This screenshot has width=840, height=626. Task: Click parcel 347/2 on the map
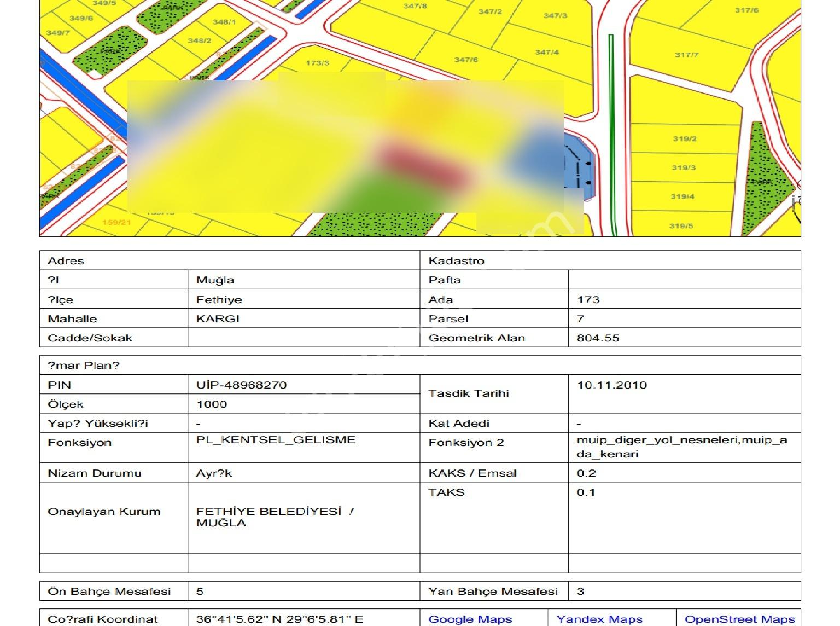pos(490,11)
